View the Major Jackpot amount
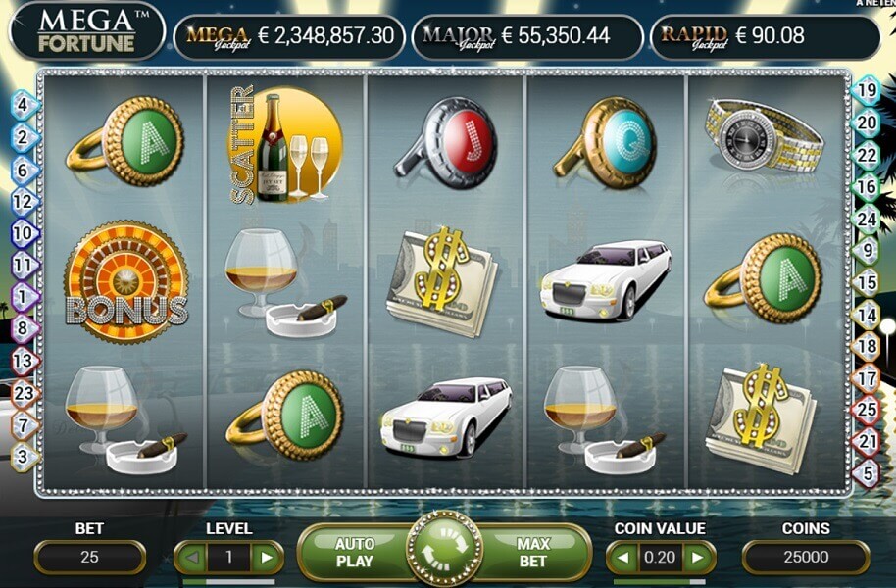The image size is (896, 588). point(527,36)
